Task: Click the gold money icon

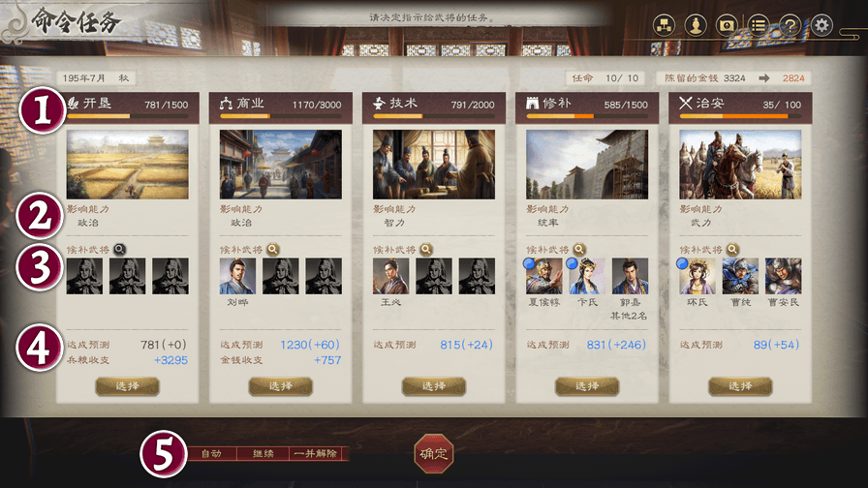Action: (727, 25)
